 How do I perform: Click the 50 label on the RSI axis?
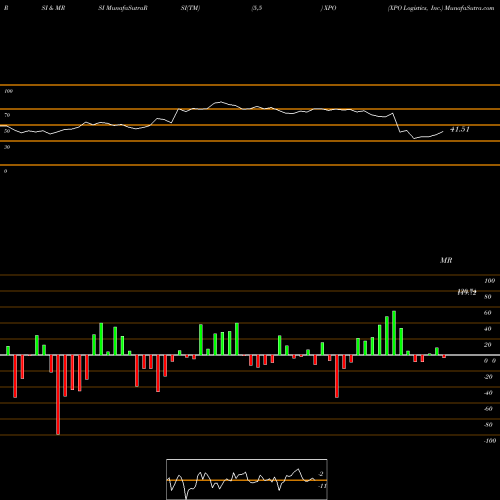(x=7, y=131)
